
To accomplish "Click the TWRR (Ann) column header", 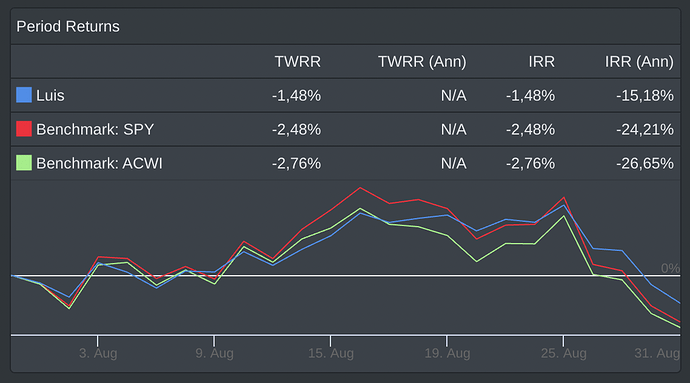I will tap(422, 62).
